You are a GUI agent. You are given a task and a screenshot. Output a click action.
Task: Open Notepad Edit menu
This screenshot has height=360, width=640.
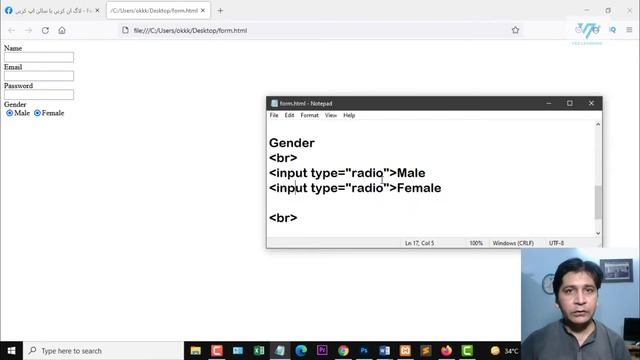click(289, 116)
